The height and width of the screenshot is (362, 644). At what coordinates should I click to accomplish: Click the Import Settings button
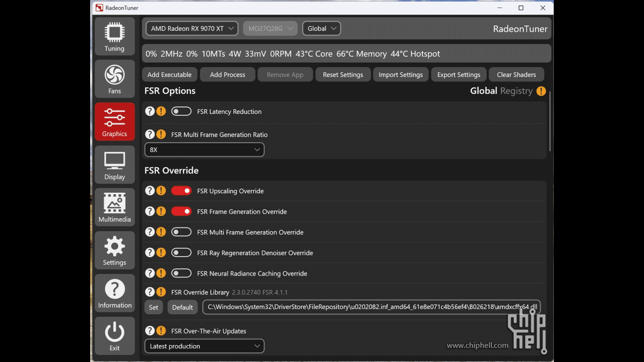pyautogui.click(x=401, y=75)
